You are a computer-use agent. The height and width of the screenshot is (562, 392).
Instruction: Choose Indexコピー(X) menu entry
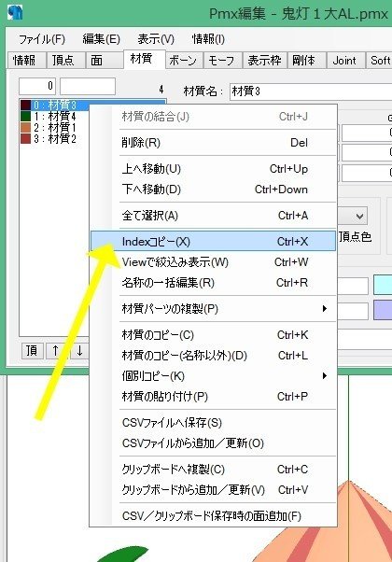point(214,241)
